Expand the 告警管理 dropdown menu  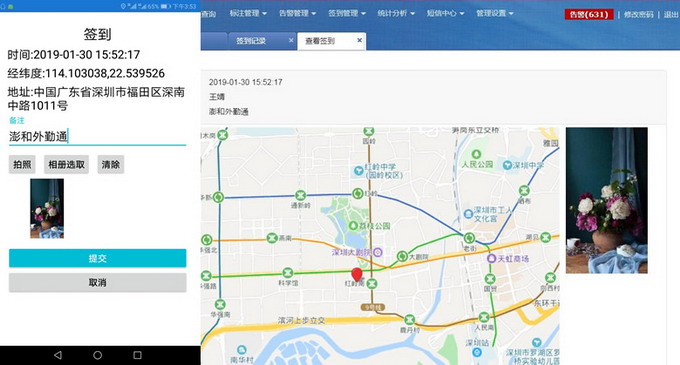(298, 13)
